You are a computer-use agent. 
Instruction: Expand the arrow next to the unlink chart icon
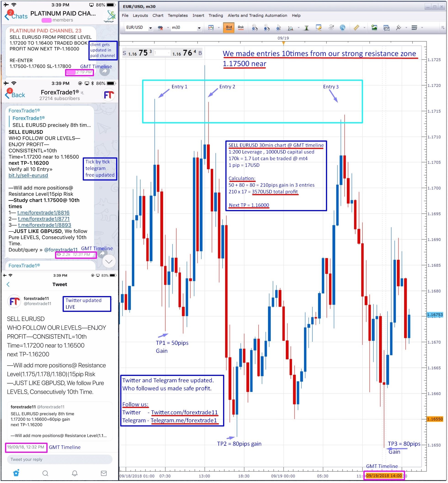click(168, 28)
